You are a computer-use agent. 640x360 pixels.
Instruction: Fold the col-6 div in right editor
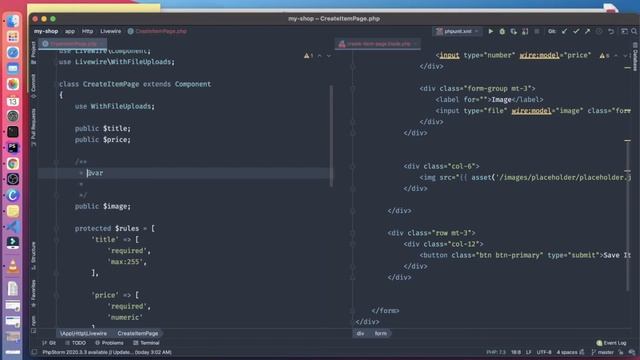tap(353, 166)
